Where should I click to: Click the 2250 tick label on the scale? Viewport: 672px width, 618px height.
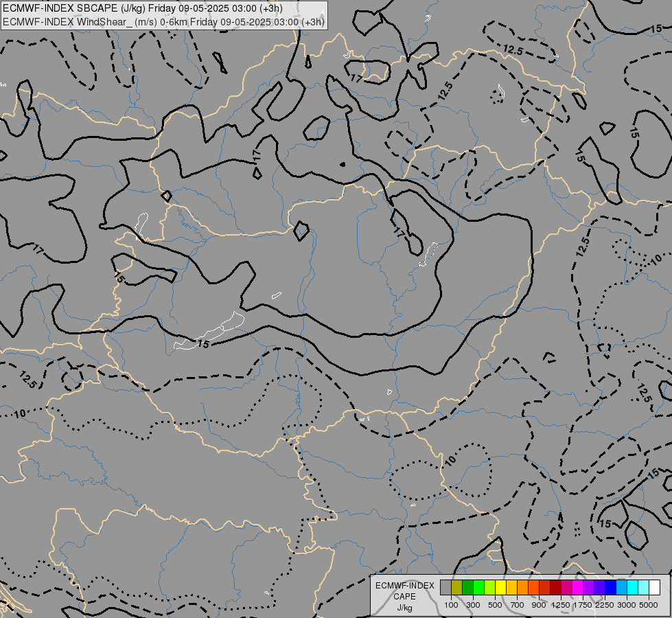point(605,605)
